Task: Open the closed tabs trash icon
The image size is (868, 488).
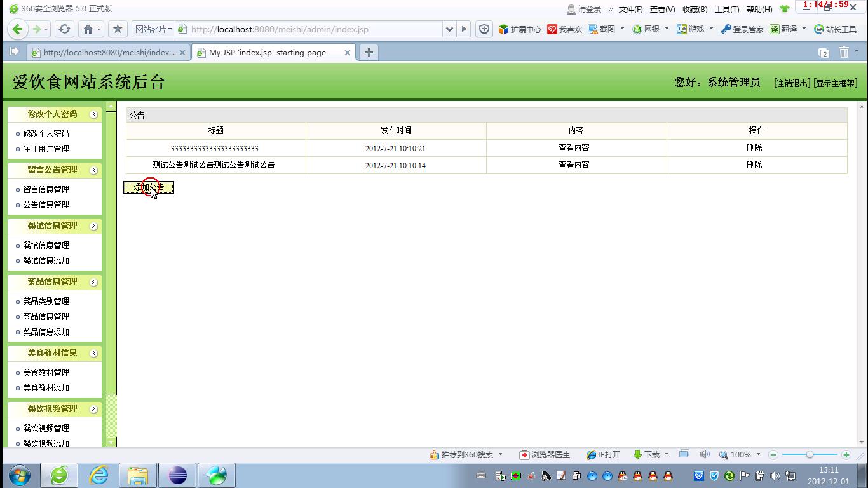Action: 844,53
